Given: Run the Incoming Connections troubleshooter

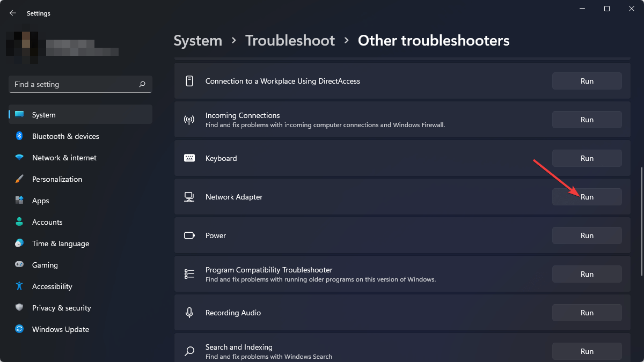Looking at the screenshot, I should pyautogui.click(x=587, y=119).
